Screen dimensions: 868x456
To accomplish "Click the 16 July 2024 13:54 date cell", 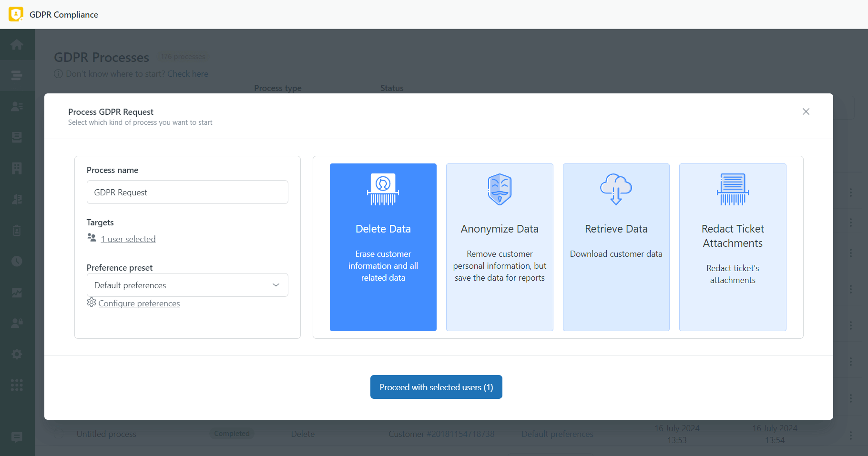I will 775,434.
